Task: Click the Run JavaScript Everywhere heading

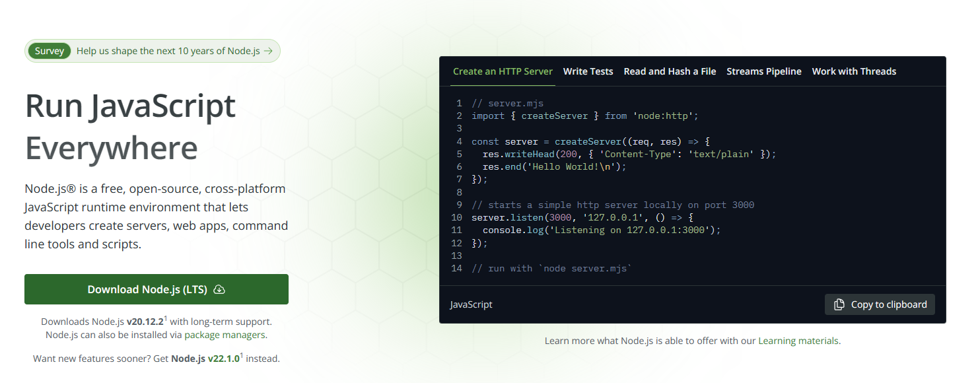Action: (x=131, y=127)
